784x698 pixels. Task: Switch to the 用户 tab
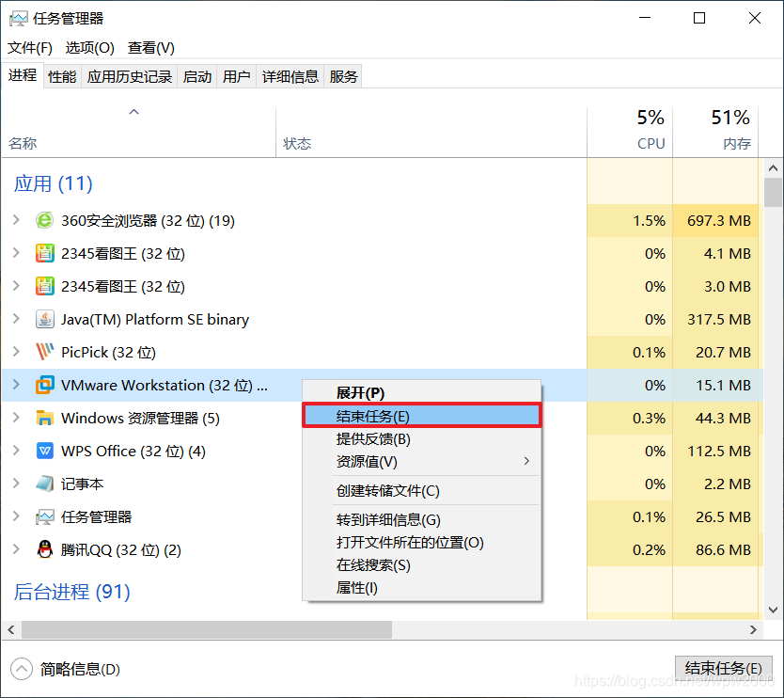pos(236,76)
